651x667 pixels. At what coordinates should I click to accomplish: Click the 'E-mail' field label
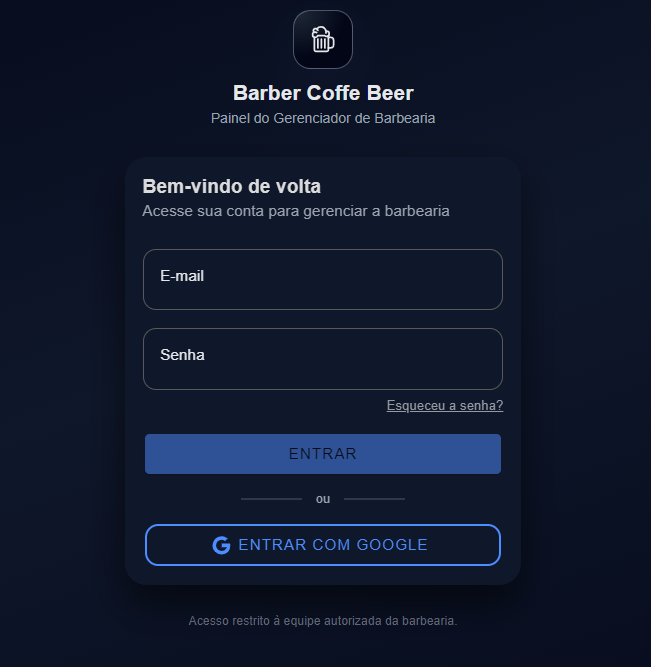pos(182,276)
